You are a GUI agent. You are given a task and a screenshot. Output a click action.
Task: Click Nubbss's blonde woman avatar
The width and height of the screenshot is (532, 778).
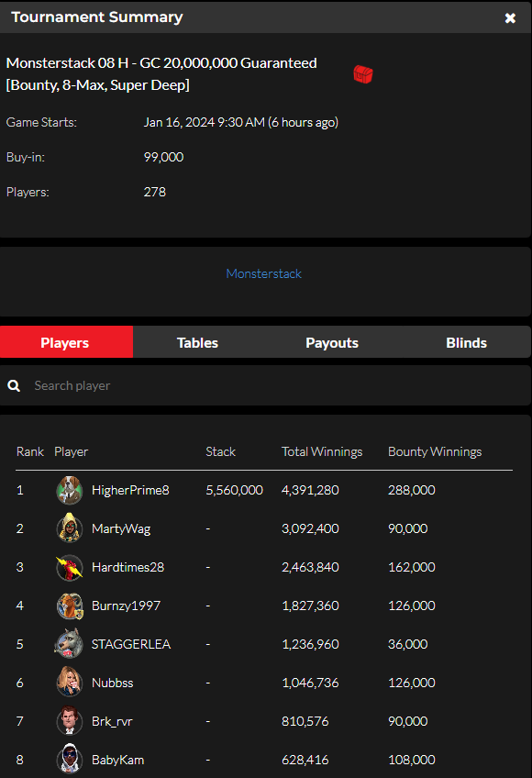[69, 683]
